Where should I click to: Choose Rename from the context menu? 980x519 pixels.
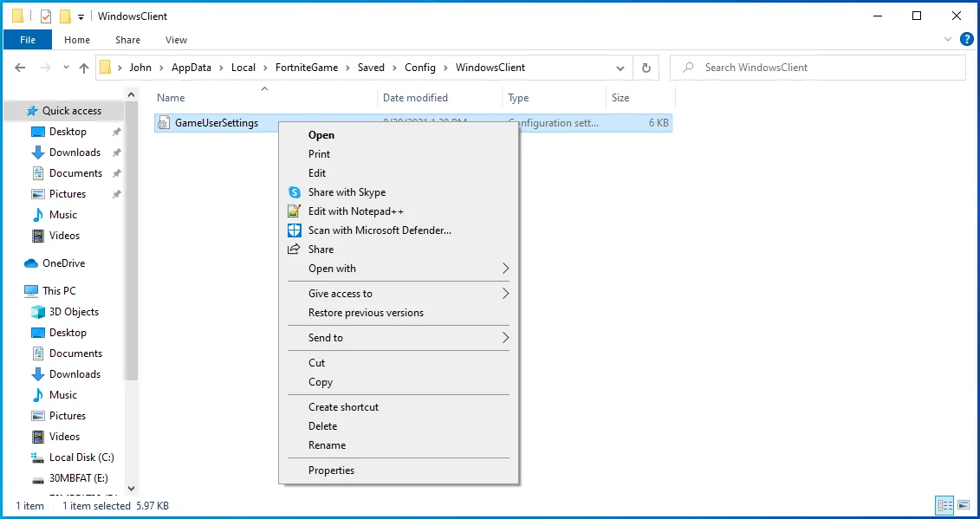(x=398, y=445)
